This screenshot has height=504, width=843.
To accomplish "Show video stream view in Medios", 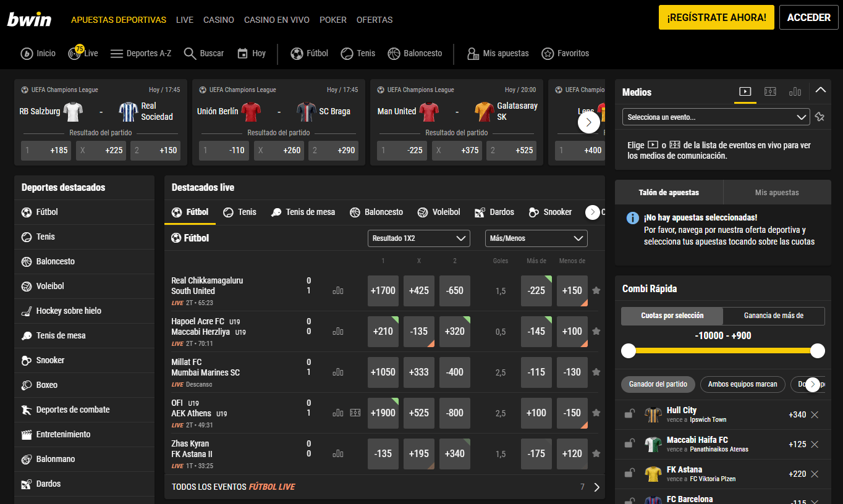I will pyautogui.click(x=745, y=91).
